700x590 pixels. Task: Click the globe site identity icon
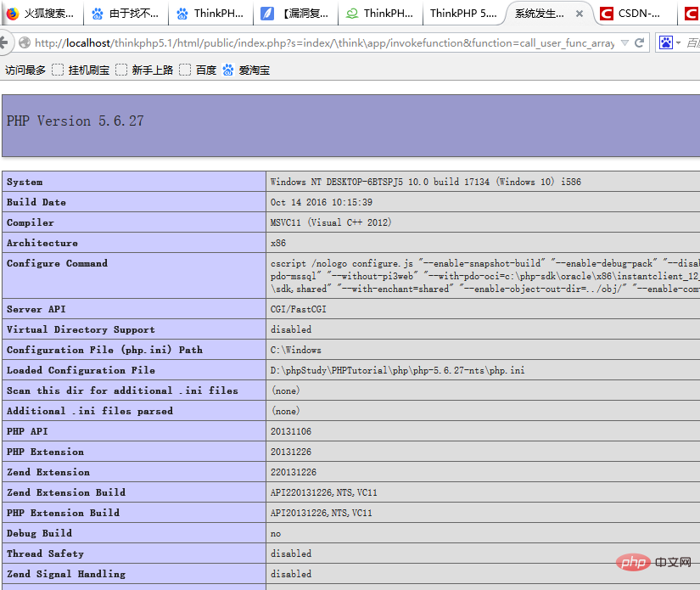coord(25,42)
